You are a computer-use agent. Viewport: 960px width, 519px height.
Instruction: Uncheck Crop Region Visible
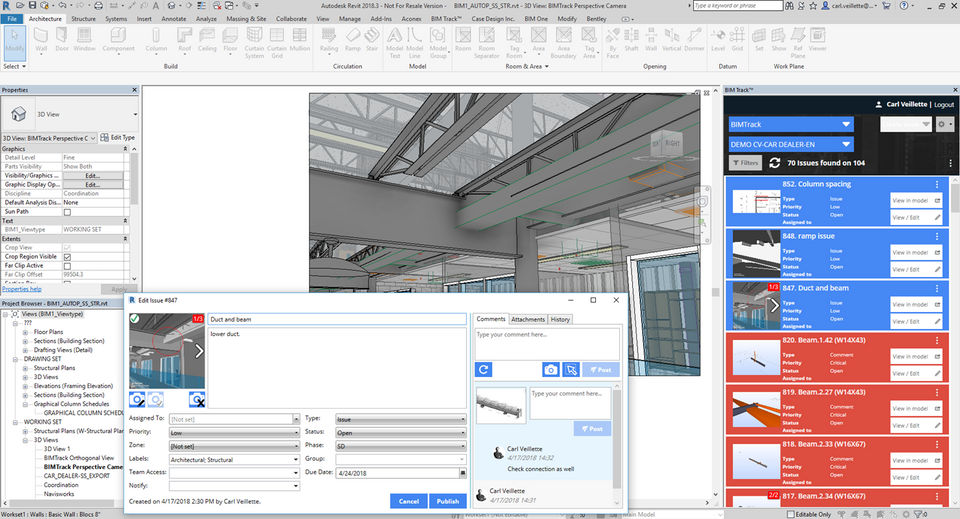coord(68,256)
